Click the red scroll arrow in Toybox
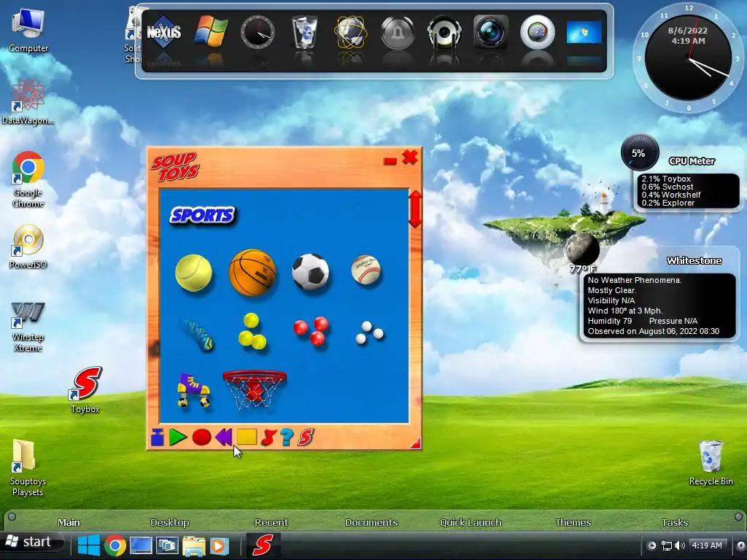The width and height of the screenshot is (747, 560). [x=415, y=209]
